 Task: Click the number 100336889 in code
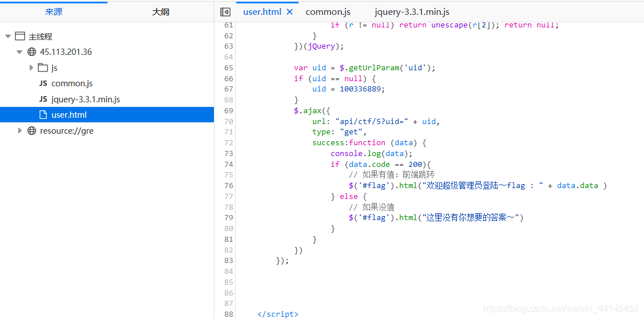[x=361, y=89]
